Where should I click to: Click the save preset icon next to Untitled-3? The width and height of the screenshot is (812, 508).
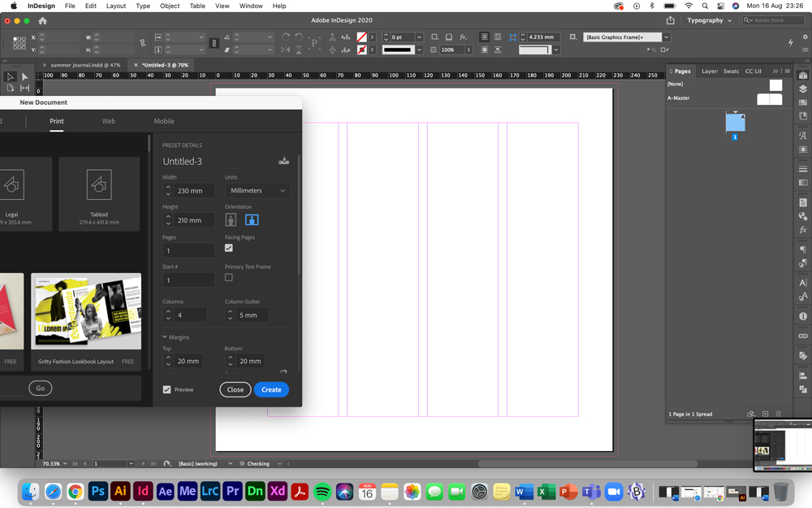283,160
